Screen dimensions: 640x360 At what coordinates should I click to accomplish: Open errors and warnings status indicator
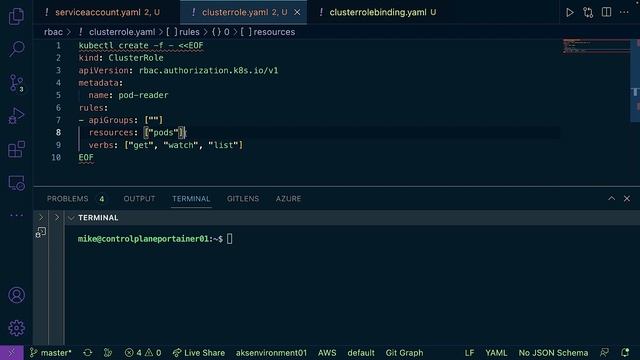point(142,353)
